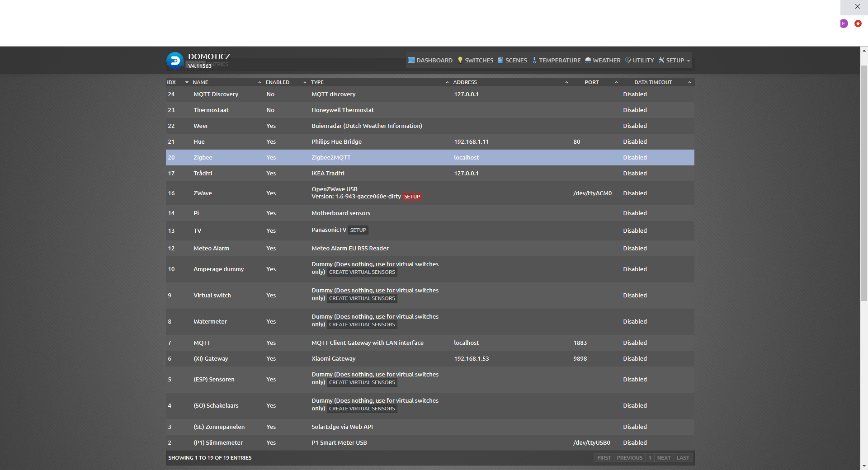
Task: Expand the Setup menu caret
Action: pyautogui.click(x=689, y=61)
